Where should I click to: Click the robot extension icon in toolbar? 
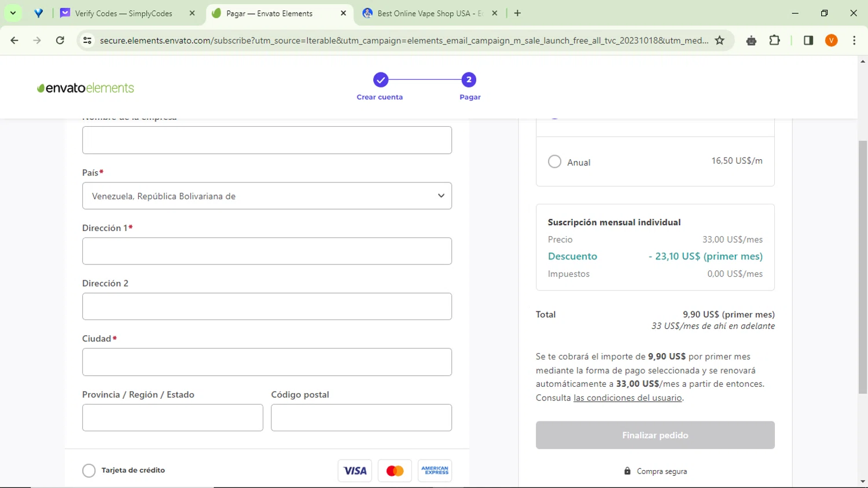tap(751, 41)
